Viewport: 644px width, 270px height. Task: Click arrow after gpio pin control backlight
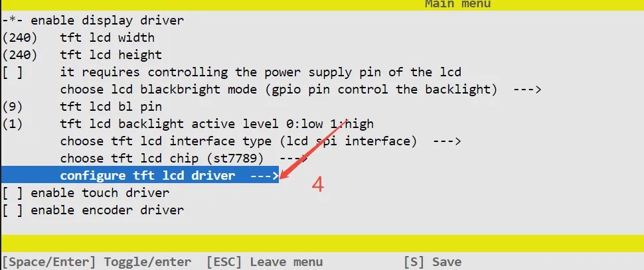pyautogui.click(x=527, y=90)
